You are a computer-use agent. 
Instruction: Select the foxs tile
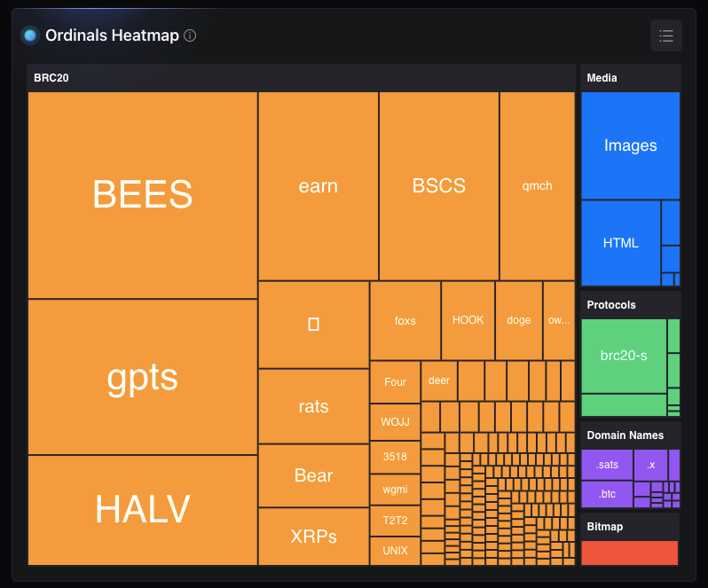pos(405,320)
